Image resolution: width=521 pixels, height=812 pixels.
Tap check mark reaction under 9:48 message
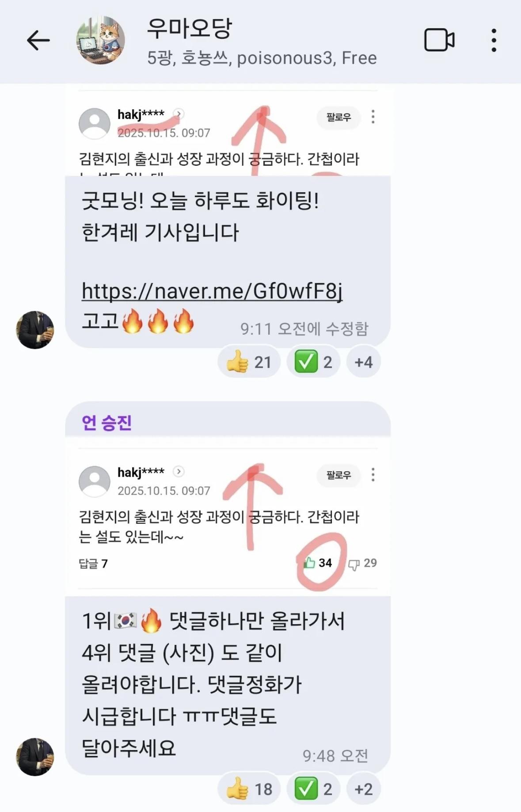point(313,789)
